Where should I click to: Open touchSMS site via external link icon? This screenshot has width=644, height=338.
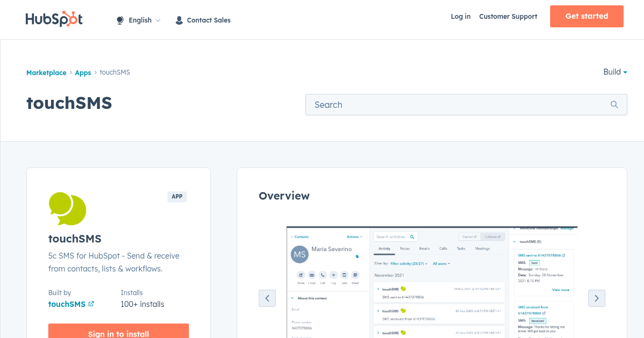click(x=92, y=304)
